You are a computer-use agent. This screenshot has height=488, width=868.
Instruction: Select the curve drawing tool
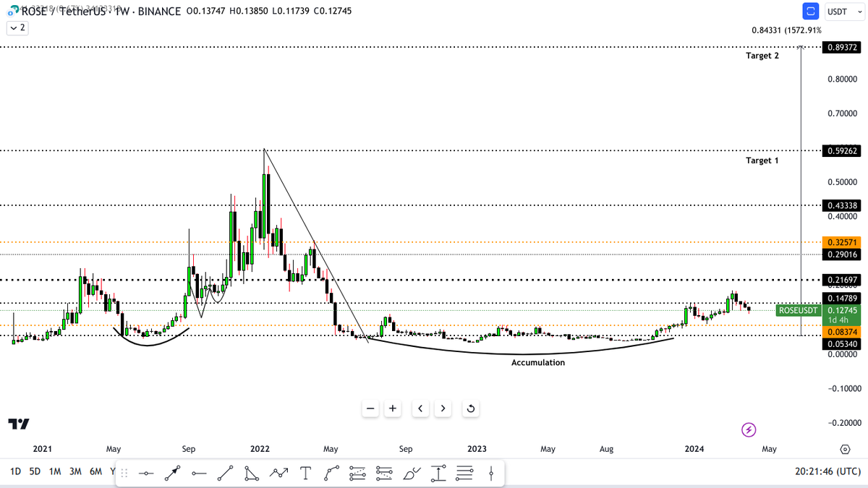[x=332, y=474]
